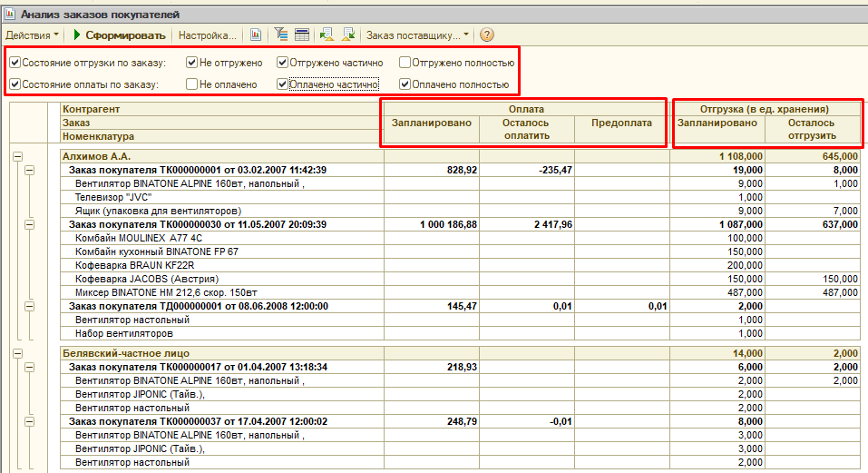Click the green Сформировать run arrow icon
This screenshot has width=868, height=473.
click(x=78, y=35)
